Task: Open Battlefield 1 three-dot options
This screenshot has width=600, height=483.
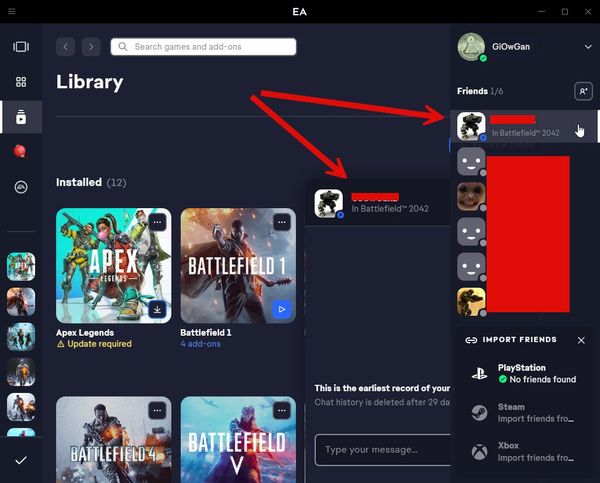Action: point(282,222)
